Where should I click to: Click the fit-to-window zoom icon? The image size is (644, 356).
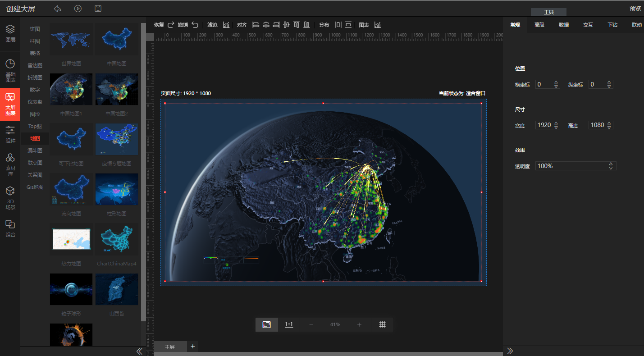[267, 324]
